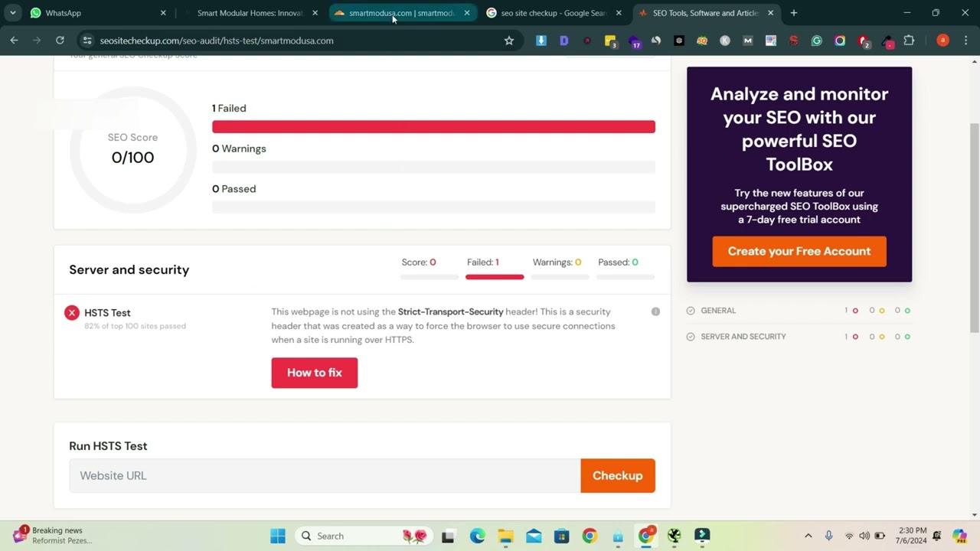The image size is (980, 551).
Task: Open the clock showing 2:30 PM
Action: point(913,535)
